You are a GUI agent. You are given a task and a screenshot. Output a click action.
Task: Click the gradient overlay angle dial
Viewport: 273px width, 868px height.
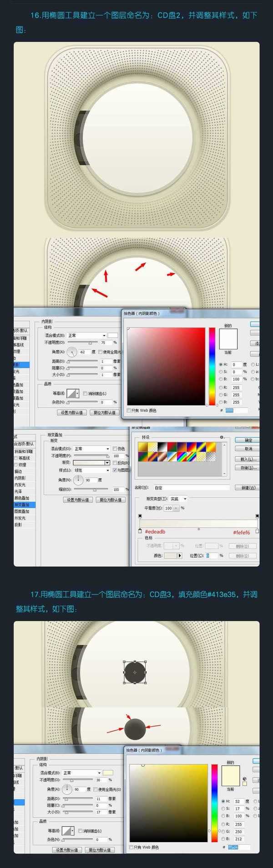(78, 480)
